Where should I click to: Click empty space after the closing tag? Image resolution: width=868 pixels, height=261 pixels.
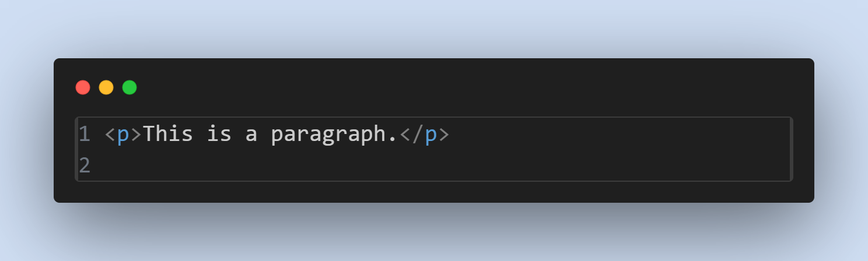(x=618, y=135)
